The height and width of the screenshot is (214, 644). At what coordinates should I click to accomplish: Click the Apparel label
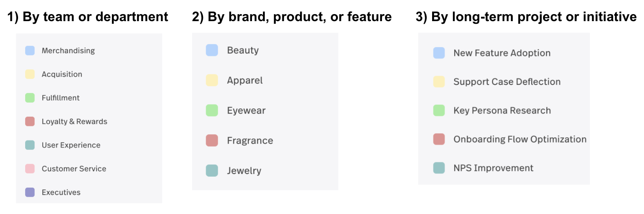click(x=245, y=81)
